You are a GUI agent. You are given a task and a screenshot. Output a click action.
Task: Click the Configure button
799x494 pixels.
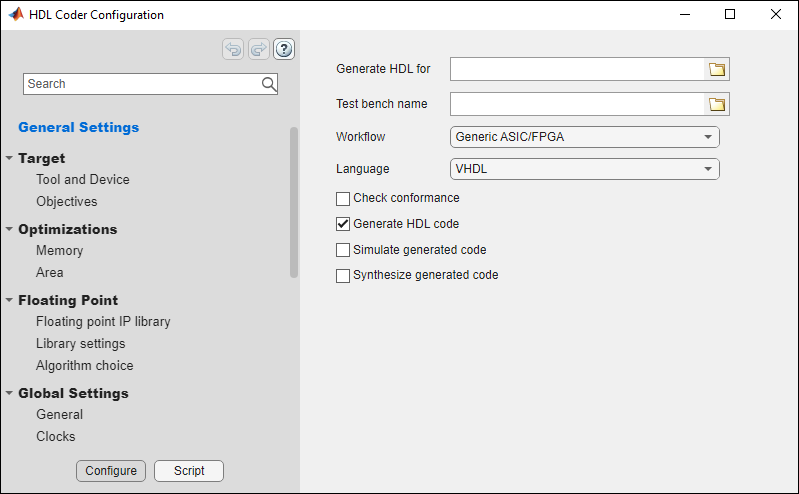pos(111,471)
